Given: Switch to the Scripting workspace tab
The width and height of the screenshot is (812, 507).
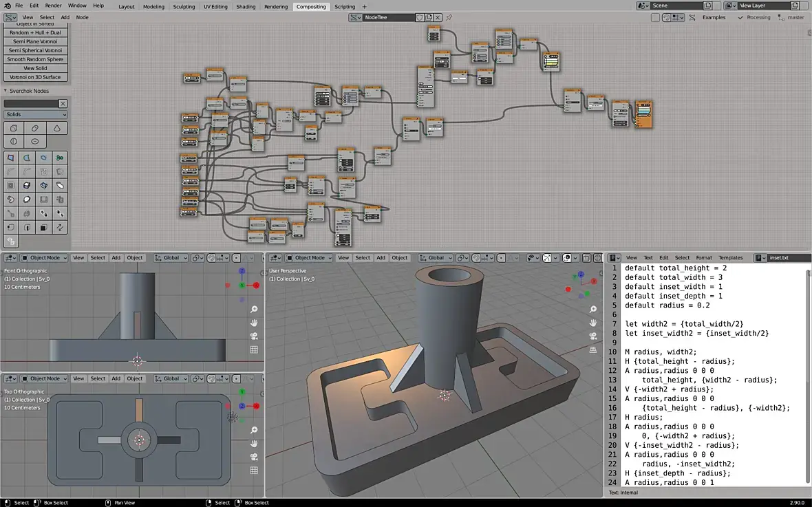Looking at the screenshot, I should point(345,6).
